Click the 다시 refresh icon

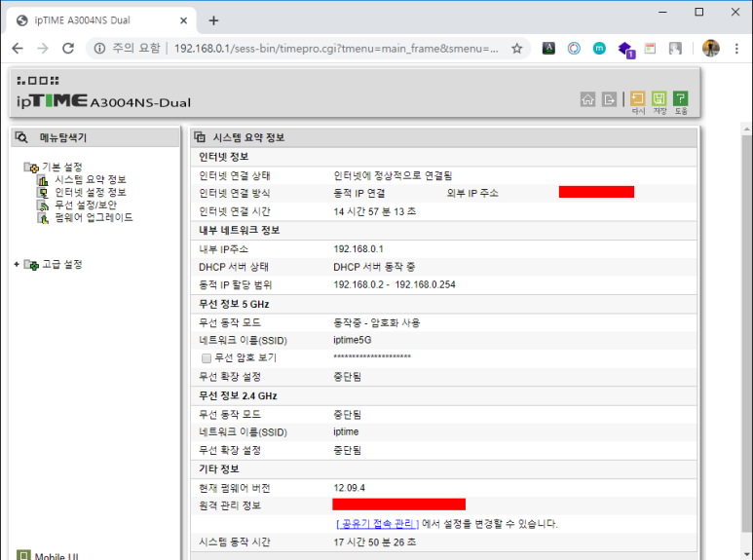coord(637,99)
